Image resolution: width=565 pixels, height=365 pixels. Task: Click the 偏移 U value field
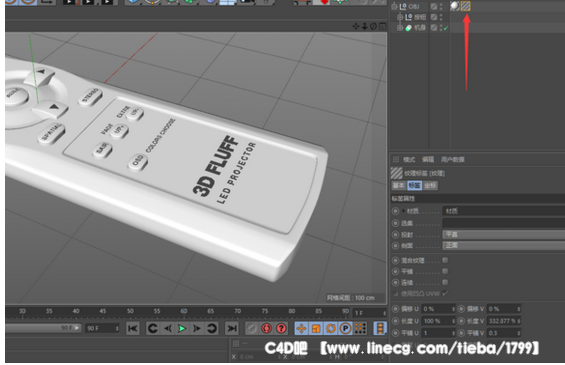[439, 309]
